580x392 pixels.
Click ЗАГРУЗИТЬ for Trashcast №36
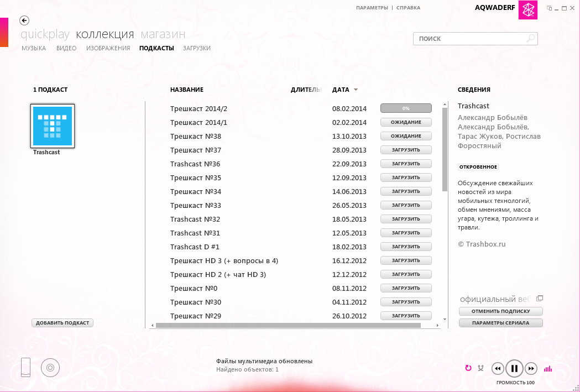[x=406, y=164]
